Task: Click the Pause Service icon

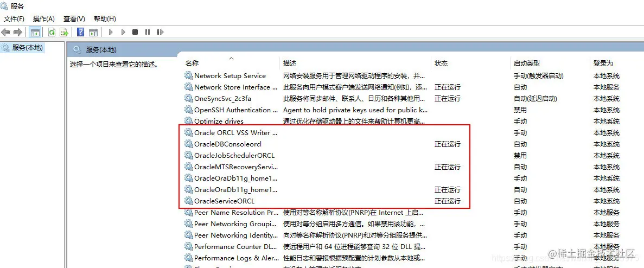Action: 148,32
